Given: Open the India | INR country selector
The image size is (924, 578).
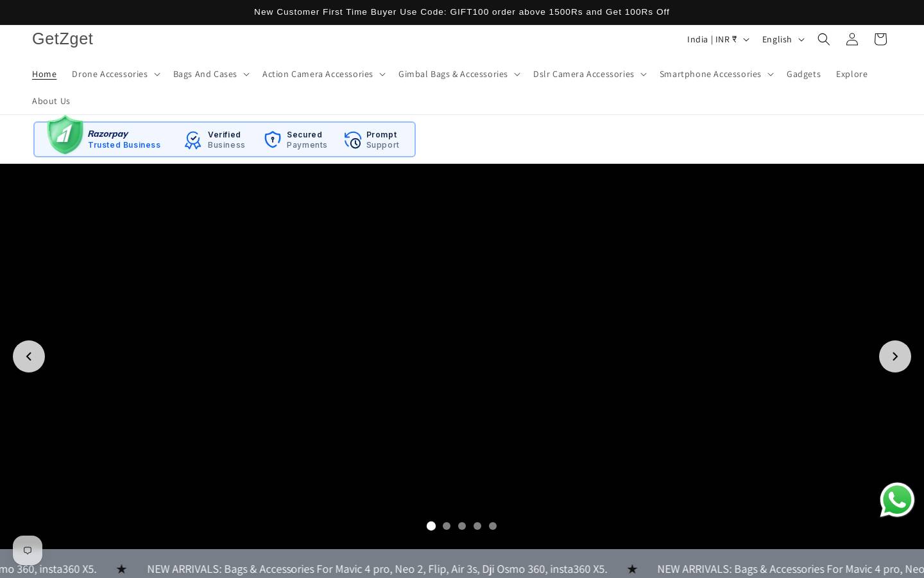Looking at the screenshot, I should tap(718, 39).
